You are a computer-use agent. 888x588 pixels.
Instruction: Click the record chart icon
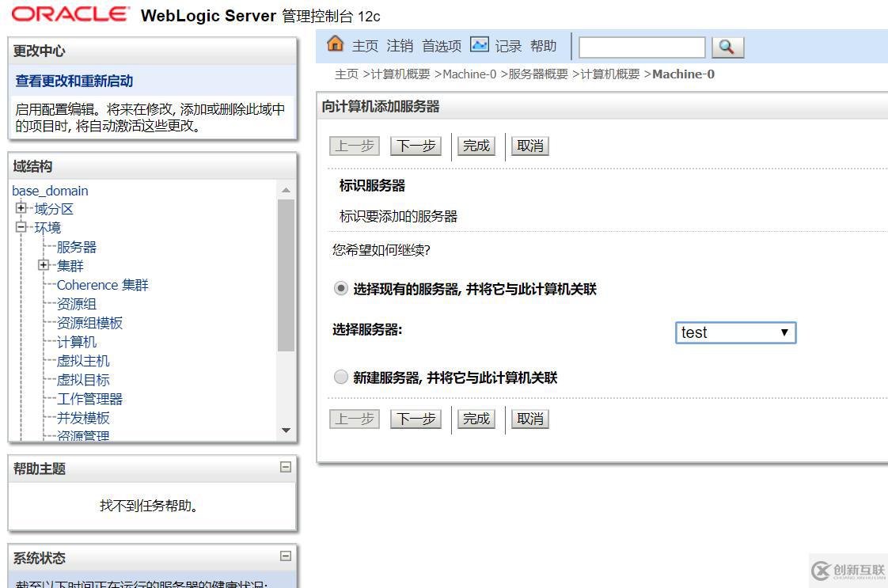click(479, 44)
